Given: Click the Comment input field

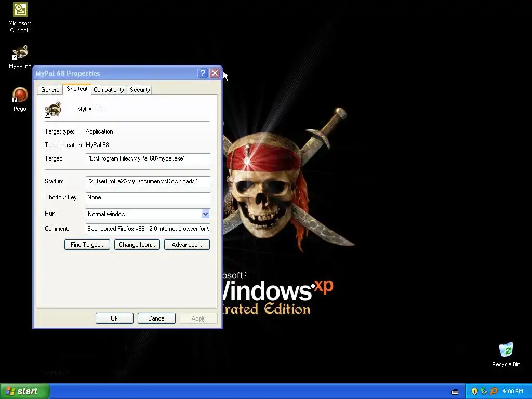Looking at the screenshot, I should [148, 229].
